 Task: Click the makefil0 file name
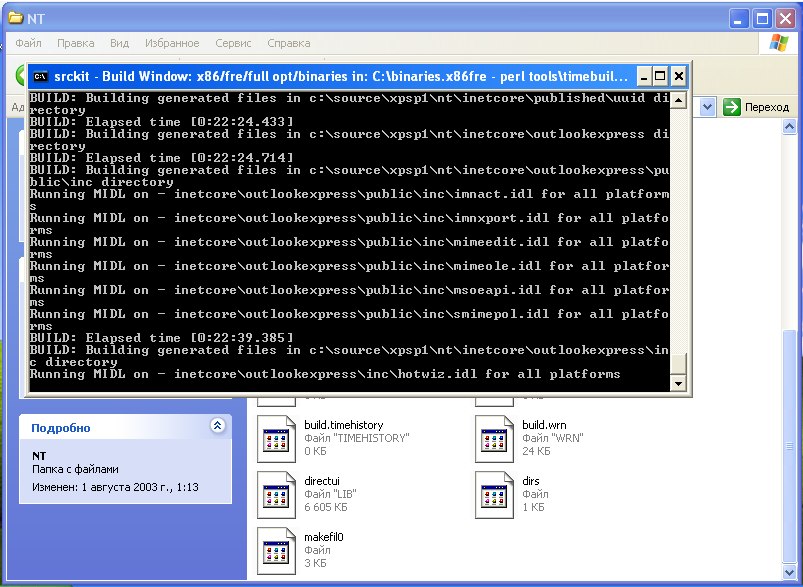click(324, 537)
